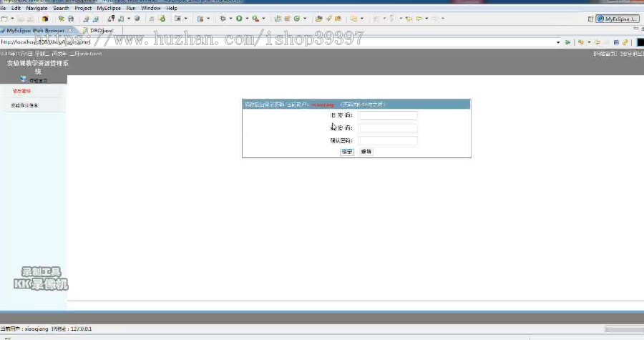Click the deploy server toolbar icon

click(86, 19)
